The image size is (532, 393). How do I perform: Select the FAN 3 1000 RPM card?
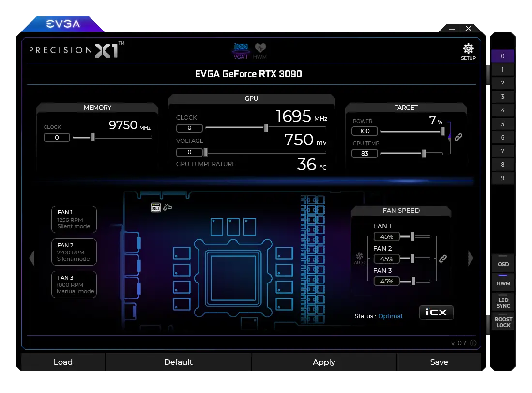[x=74, y=284]
